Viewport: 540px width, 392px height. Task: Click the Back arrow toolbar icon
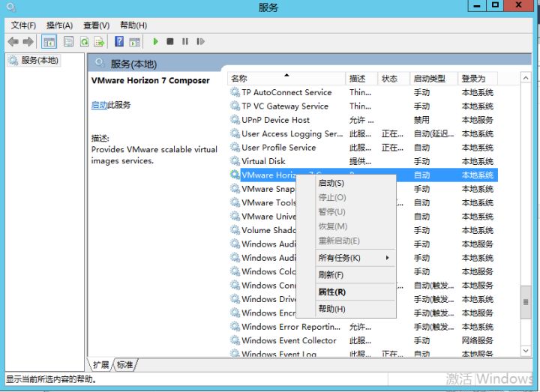(x=13, y=42)
